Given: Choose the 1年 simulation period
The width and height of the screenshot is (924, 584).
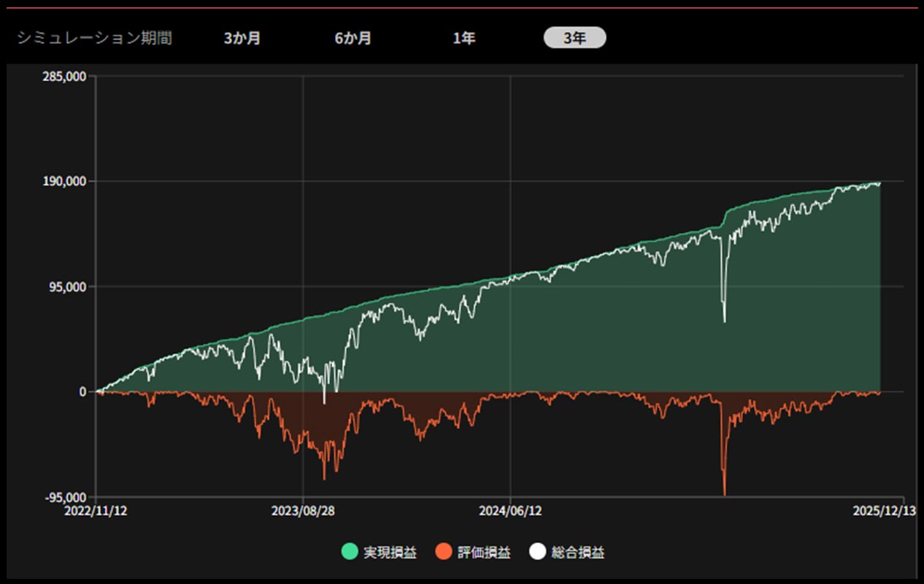Looking at the screenshot, I should coord(463,38).
